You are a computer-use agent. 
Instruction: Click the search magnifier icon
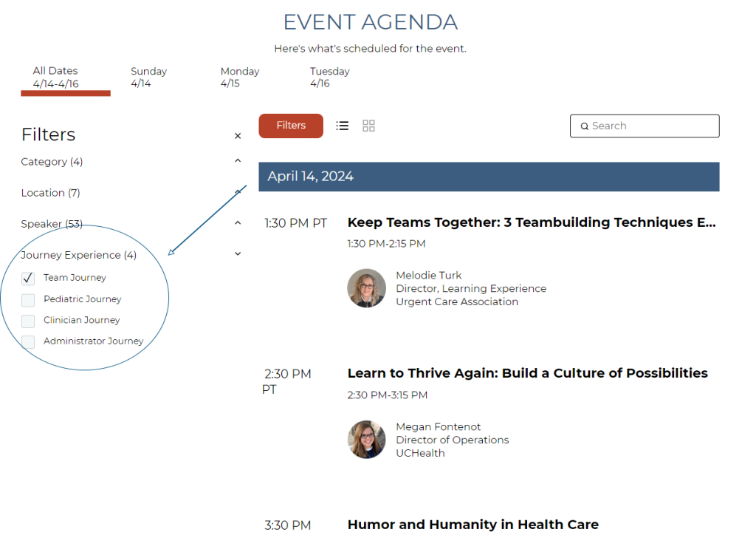pyautogui.click(x=584, y=126)
